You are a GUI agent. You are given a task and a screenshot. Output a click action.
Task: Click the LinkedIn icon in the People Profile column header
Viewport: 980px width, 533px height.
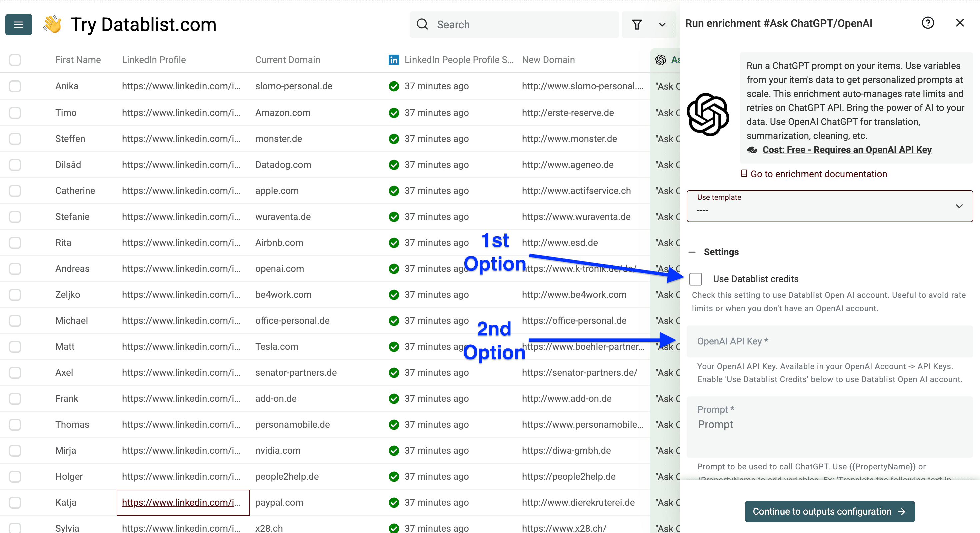pos(394,60)
